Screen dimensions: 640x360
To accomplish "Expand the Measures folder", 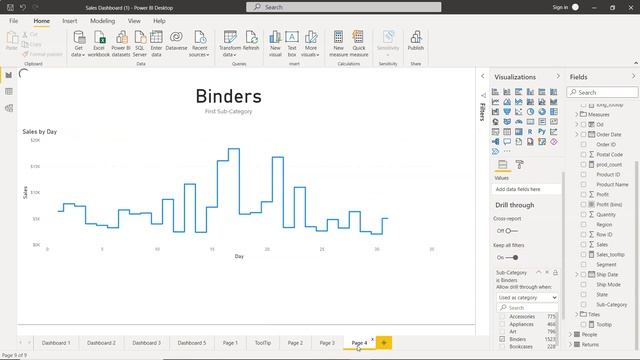I will [x=577, y=115].
